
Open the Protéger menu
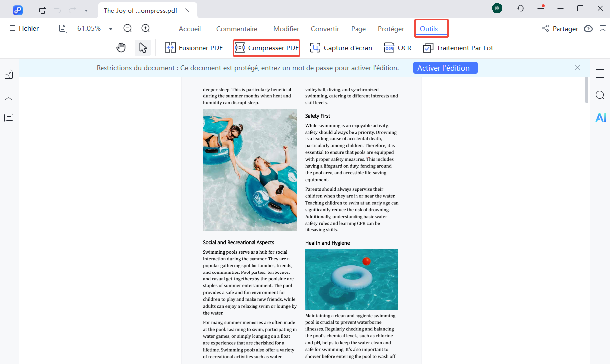pyautogui.click(x=391, y=28)
